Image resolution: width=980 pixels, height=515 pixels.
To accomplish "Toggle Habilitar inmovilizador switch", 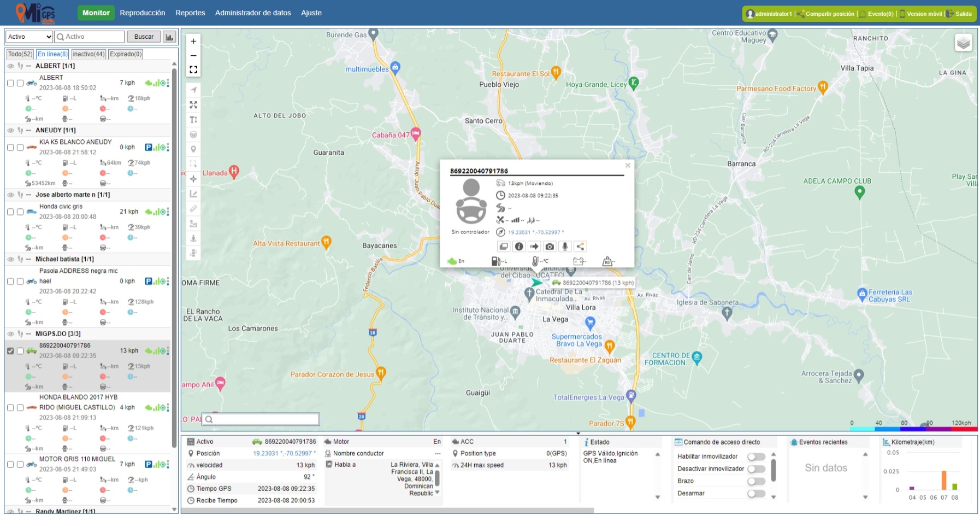I will [x=756, y=457].
